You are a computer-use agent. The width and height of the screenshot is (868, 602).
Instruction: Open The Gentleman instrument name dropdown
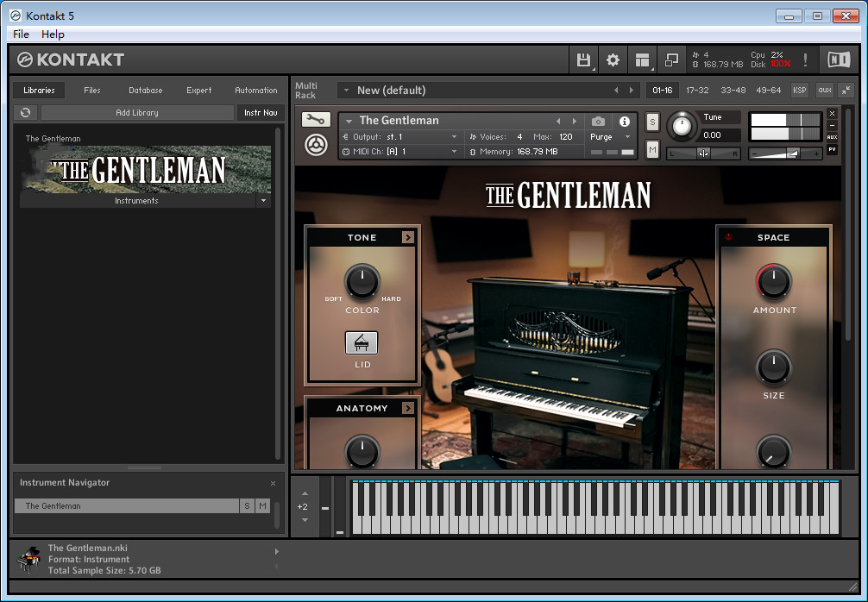tap(349, 121)
